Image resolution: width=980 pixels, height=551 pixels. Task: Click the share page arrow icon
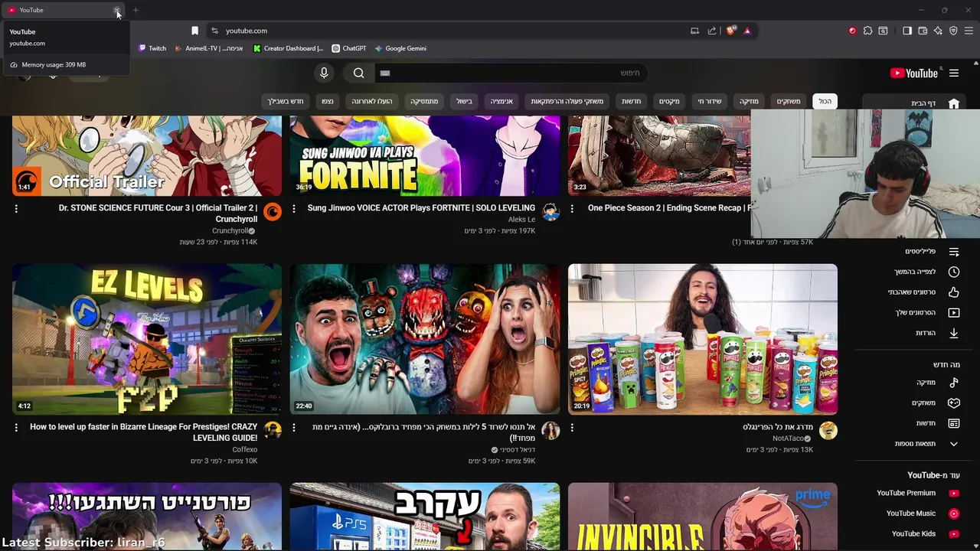coord(712,31)
